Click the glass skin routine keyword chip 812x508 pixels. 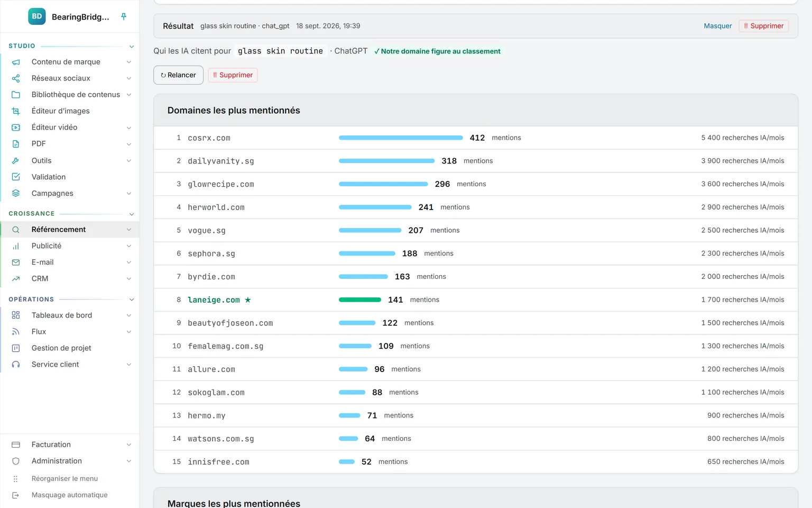pyautogui.click(x=280, y=51)
